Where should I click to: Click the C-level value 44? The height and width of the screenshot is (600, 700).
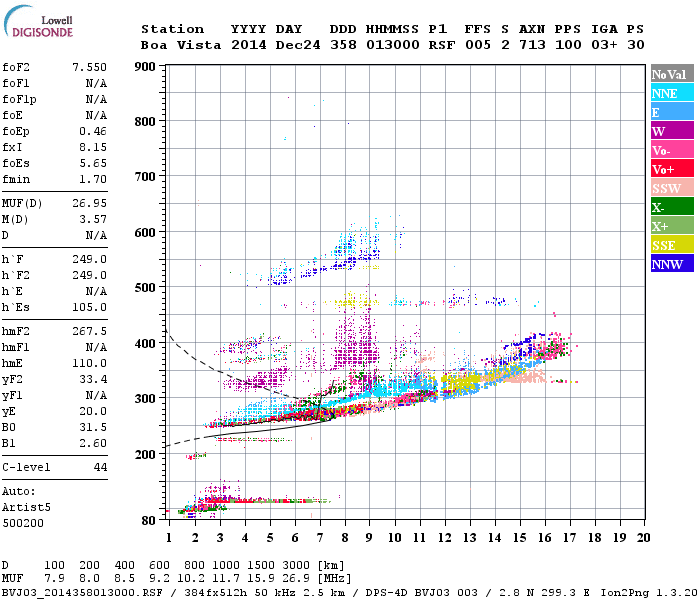click(x=100, y=467)
